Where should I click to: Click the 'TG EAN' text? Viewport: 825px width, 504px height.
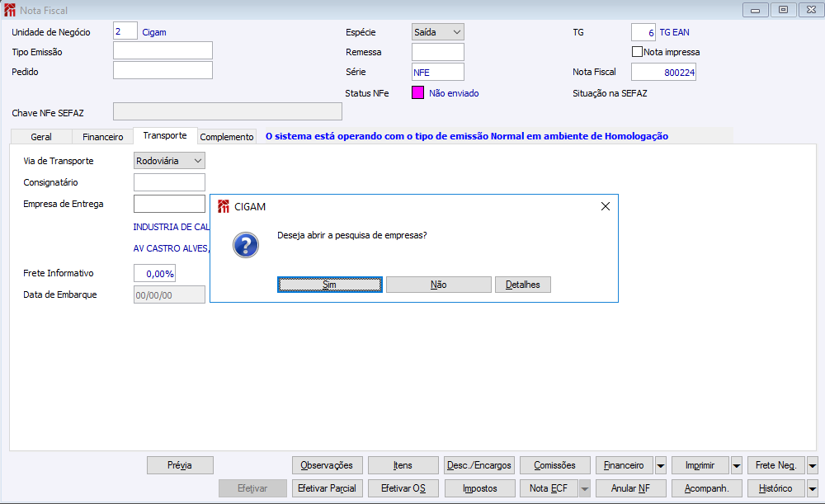675,32
